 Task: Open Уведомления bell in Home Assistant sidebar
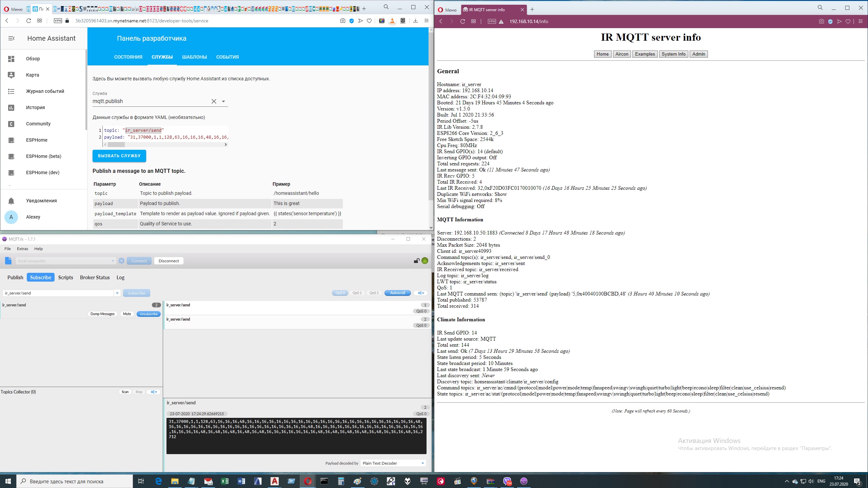pyautogui.click(x=41, y=201)
